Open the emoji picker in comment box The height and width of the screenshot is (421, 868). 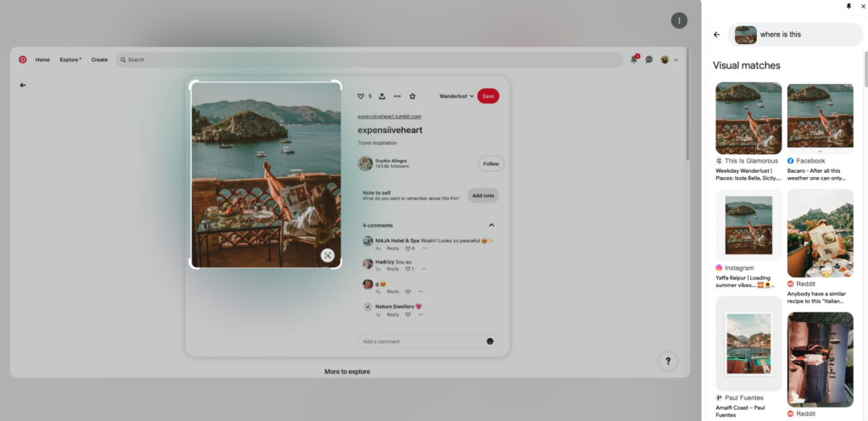coord(490,341)
